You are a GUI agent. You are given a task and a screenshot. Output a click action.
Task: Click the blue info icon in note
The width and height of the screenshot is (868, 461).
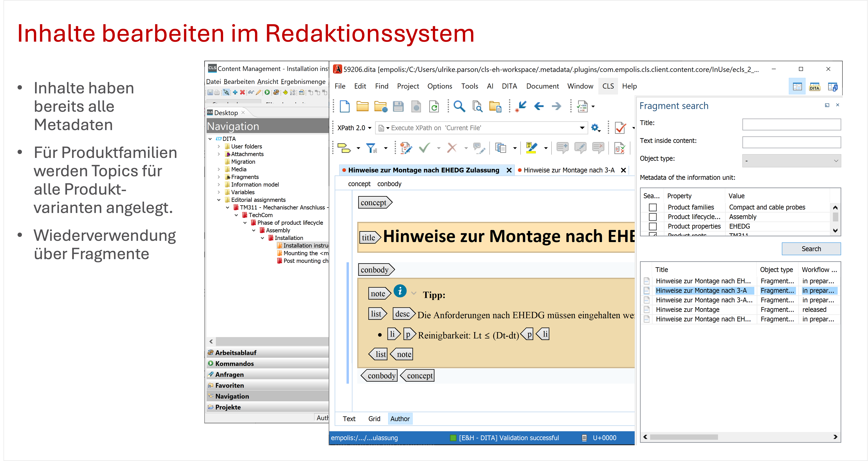point(400,291)
